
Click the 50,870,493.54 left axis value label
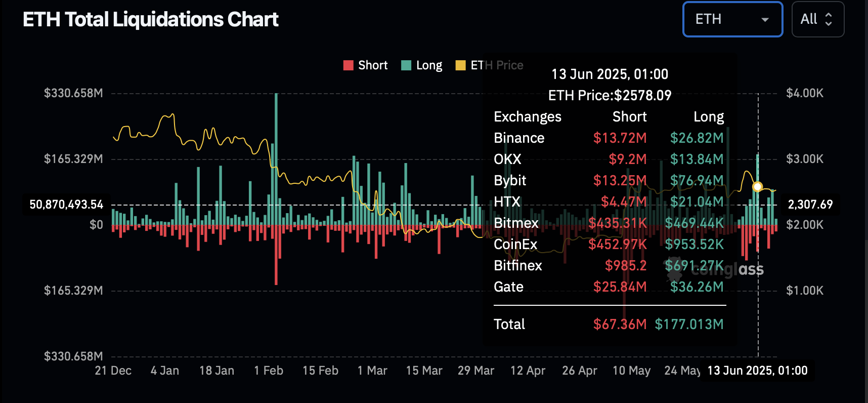tap(66, 205)
